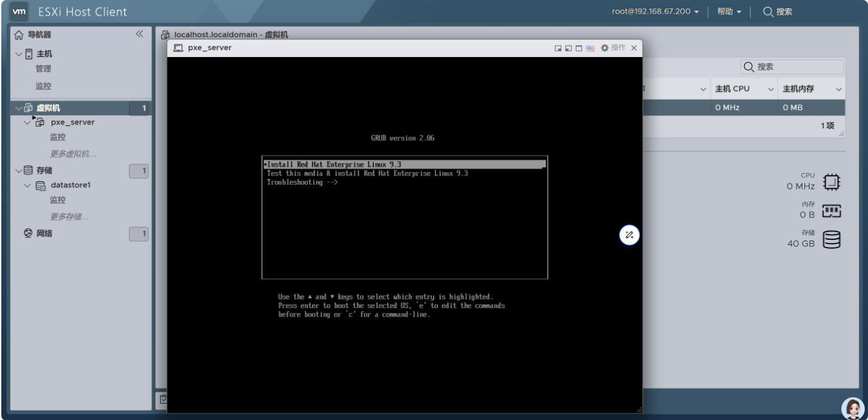Click the 更多存储... link
The width and height of the screenshot is (868, 420).
(x=69, y=217)
